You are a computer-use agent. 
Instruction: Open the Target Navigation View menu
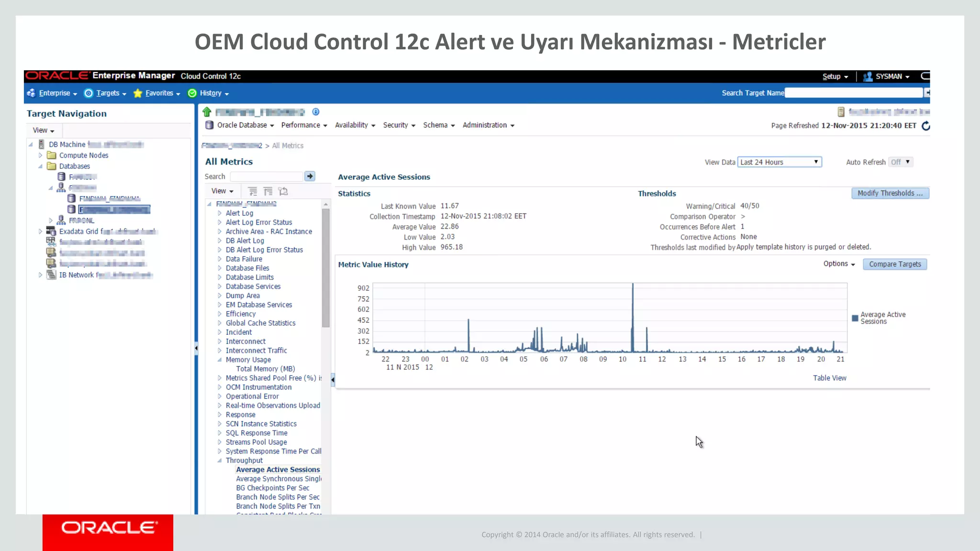pyautogui.click(x=44, y=130)
